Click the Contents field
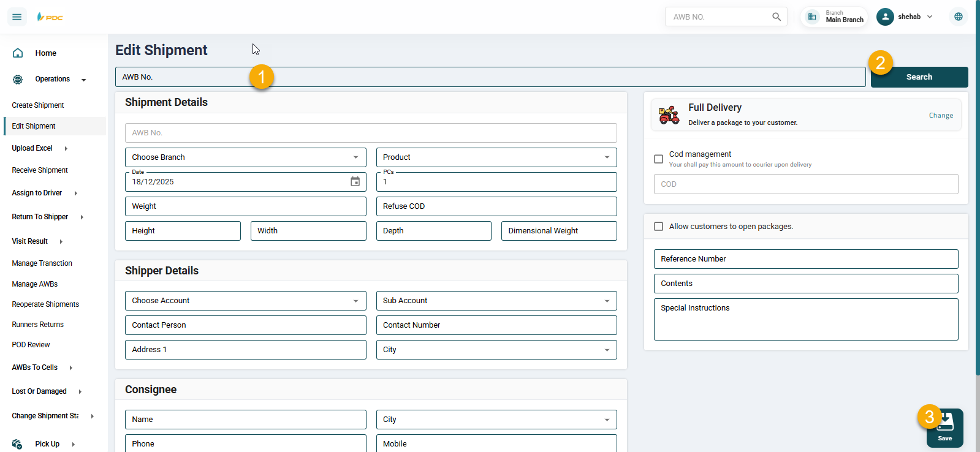980x452 pixels. click(x=806, y=284)
